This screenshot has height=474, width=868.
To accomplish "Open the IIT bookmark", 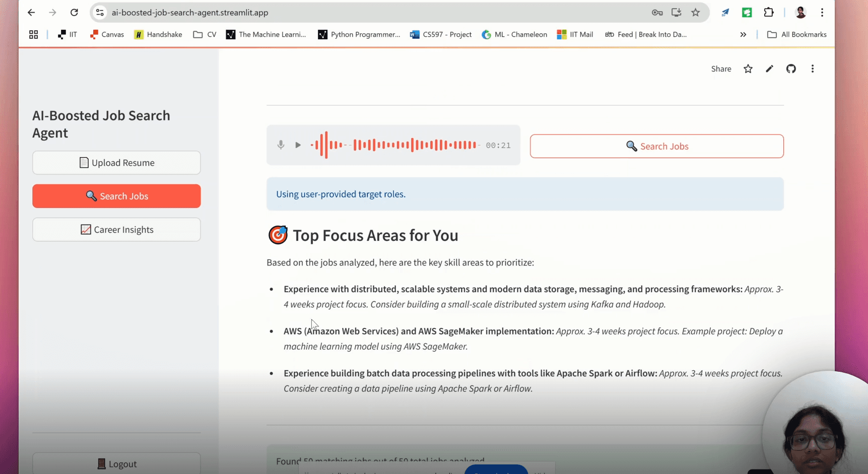I will click(x=67, y=34).
